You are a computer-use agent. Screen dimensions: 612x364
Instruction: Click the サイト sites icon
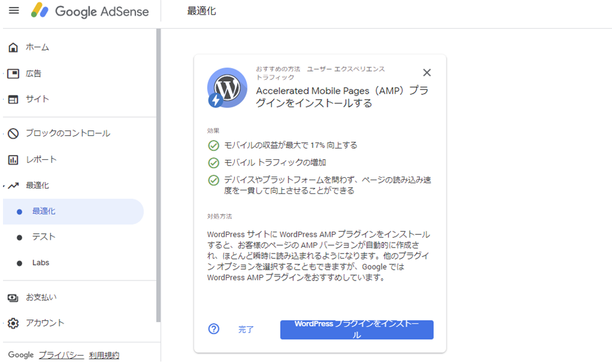(13, 99)
